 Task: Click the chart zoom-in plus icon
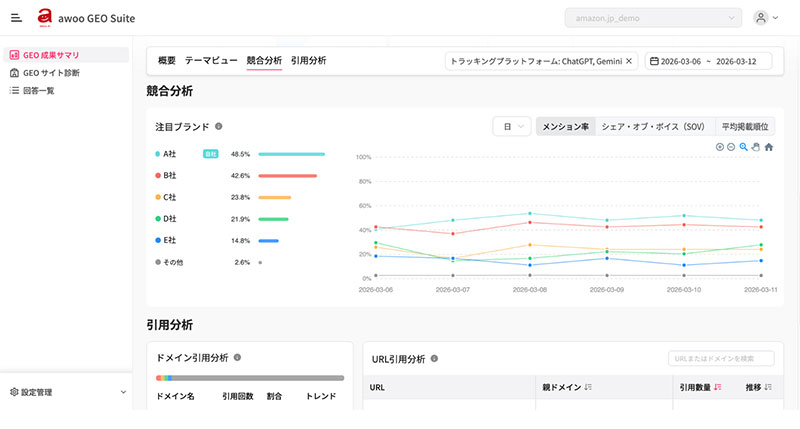point(720,147)
